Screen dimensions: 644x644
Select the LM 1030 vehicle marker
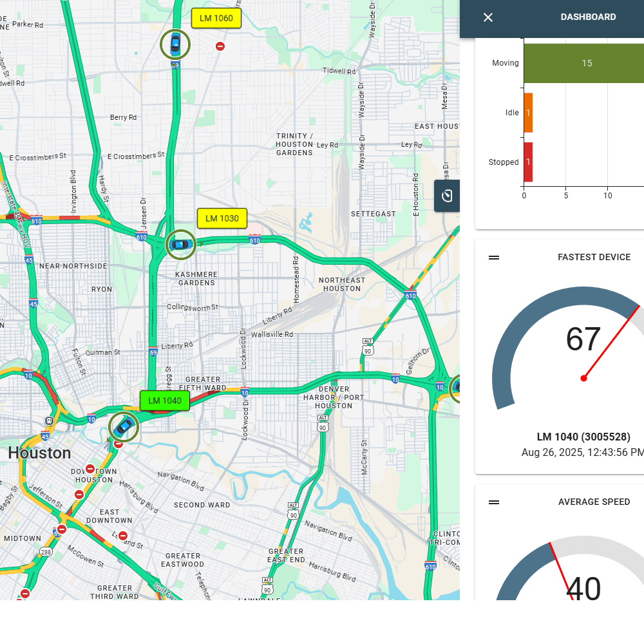[x=181, y=245]
